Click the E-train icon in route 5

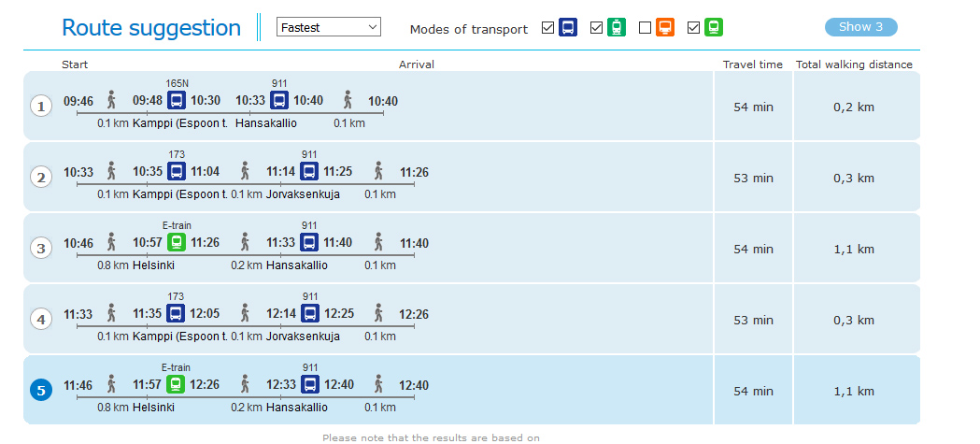tap(176, 384)
